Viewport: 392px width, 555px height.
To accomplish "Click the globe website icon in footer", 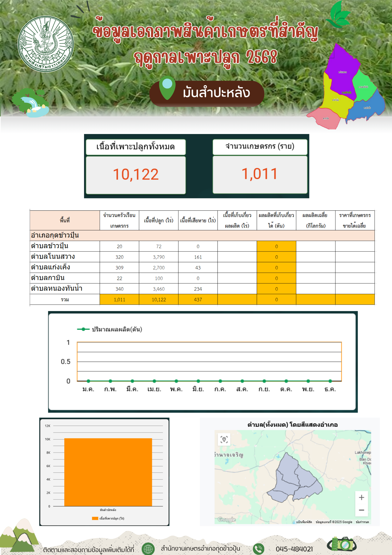I will [x=148, y=549].
